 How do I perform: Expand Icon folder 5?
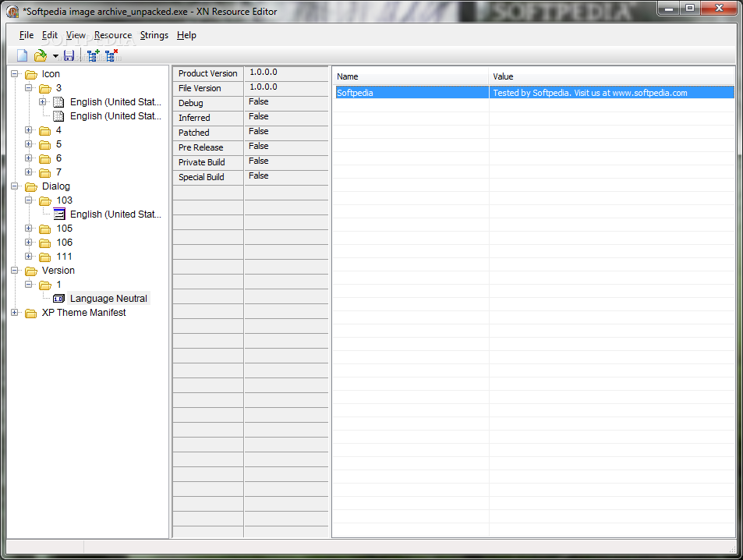click(x=28, y=144)
